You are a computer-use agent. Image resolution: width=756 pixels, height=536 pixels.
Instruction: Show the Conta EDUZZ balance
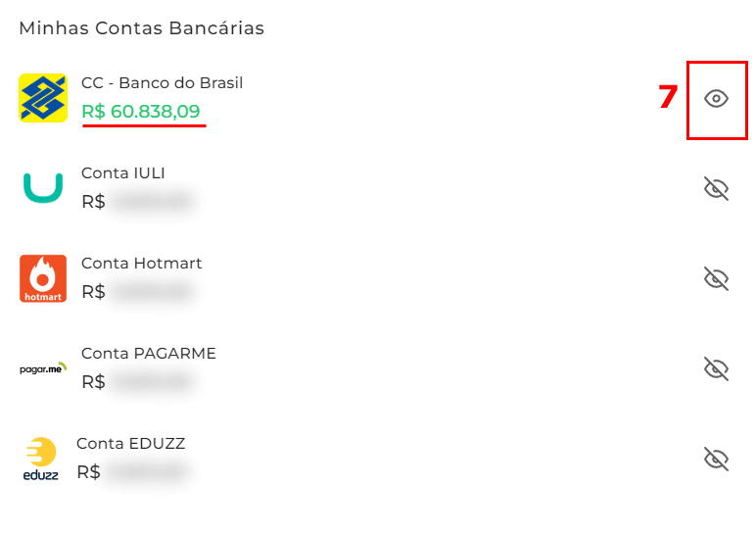click(717, 459)
